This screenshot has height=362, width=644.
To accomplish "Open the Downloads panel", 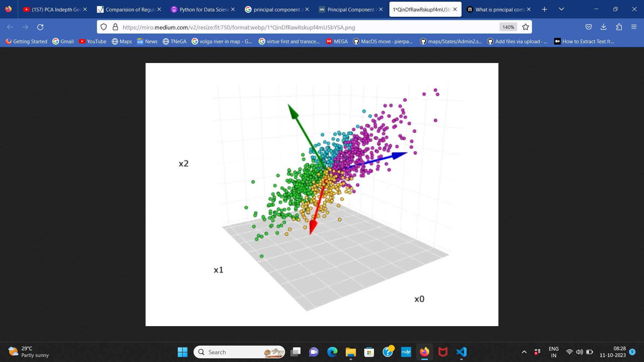I will click(x=604, y=27).
